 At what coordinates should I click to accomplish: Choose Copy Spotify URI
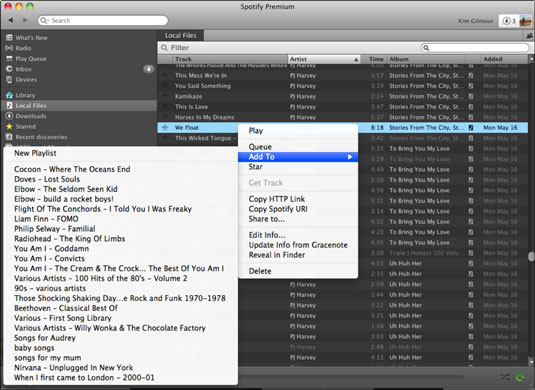click(x=298, y=209)
